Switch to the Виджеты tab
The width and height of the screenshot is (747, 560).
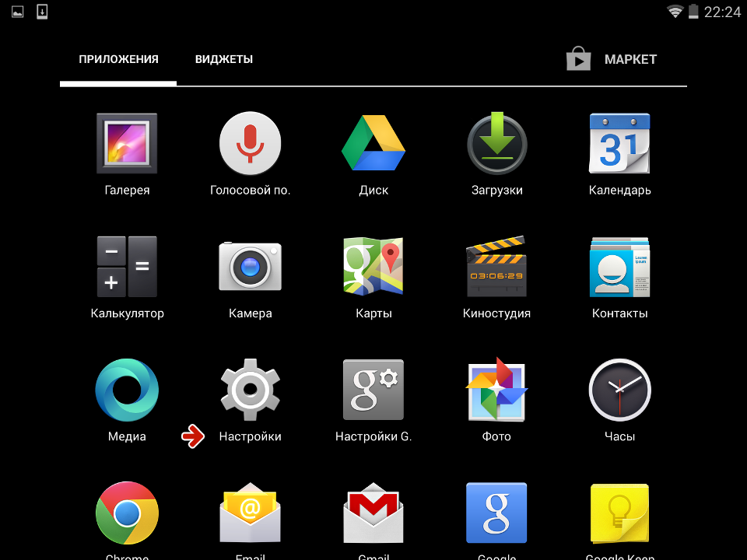pyautogui.click(x=224, y=59)
